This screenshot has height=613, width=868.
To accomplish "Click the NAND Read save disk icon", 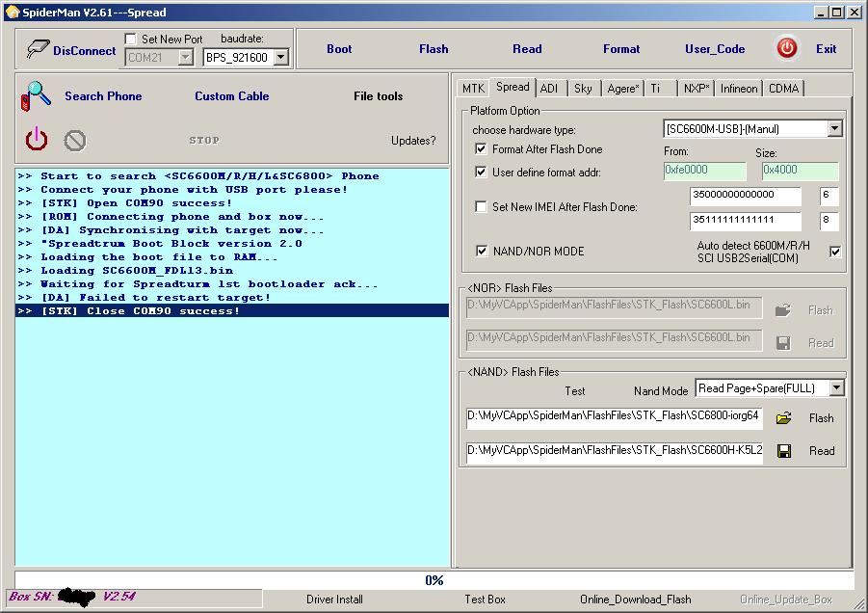I will click(784, 451).
